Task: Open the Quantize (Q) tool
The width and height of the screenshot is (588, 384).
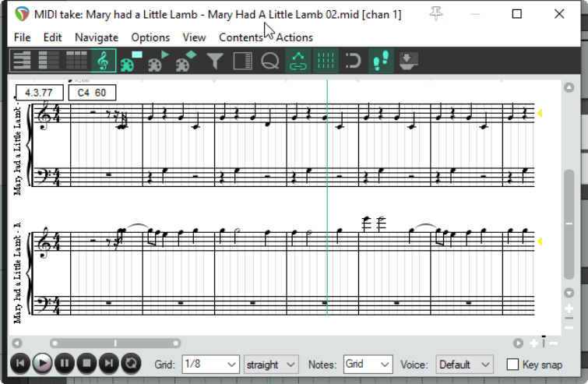Action: tap(269, 61)
